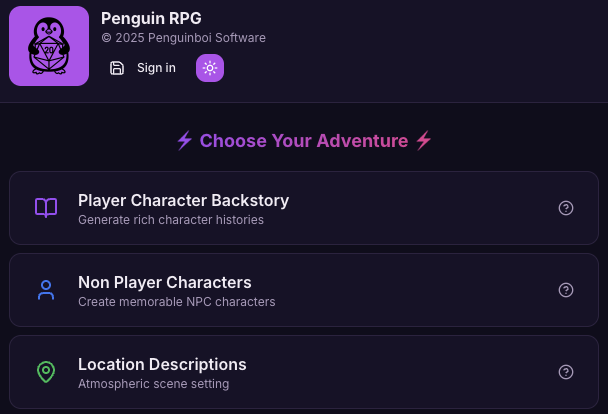Toggle the light/dark theme sun button
This screenshot has height=414, width=608.
210,68
